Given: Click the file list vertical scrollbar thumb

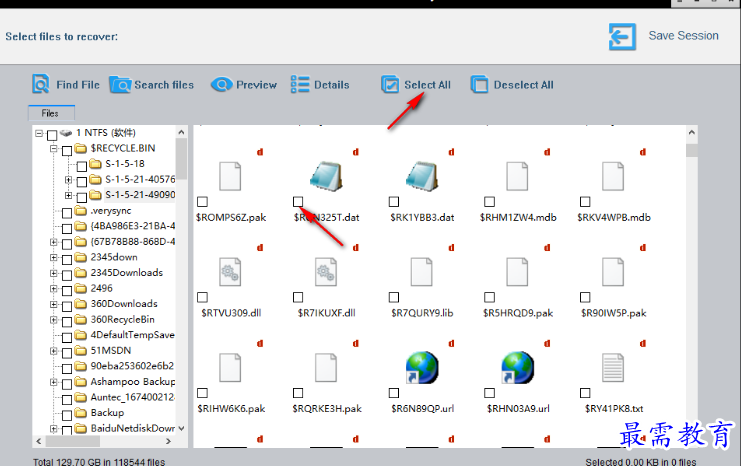Looking at the screenshot, I should pyautogui.click(x=692, y=151).
